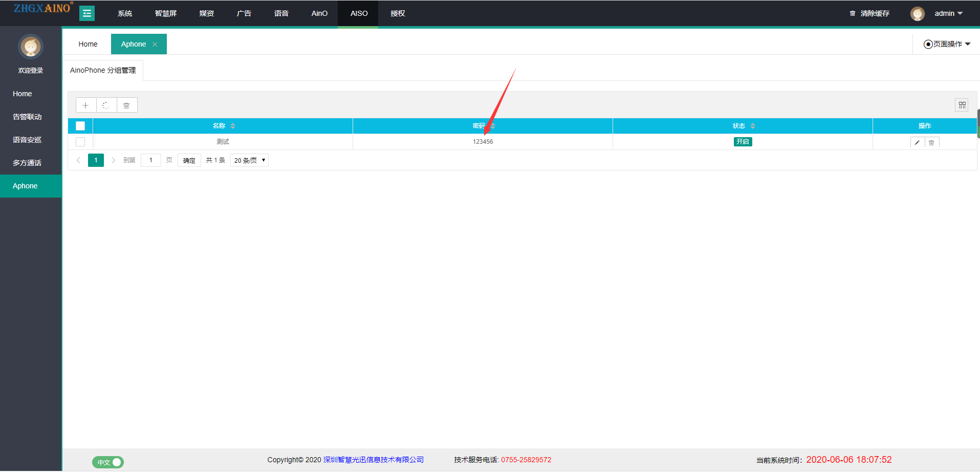Sort the table by 名称 column
The height and width of the screenshot is (474, 980).
233,126
